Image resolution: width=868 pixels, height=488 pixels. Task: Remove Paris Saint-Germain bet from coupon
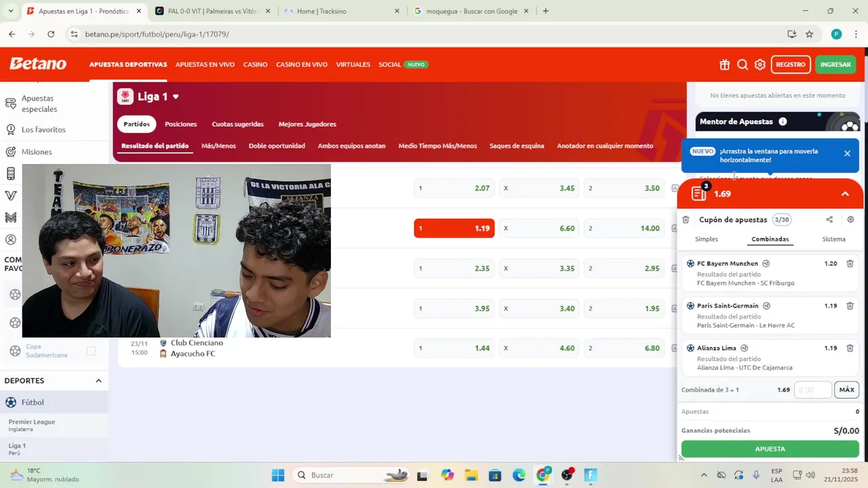click(x=850, y=306)
